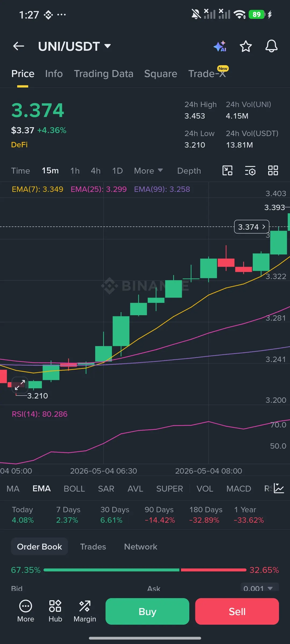Select the Trades tab
This screenshot has width=290, height=644.
pyautogui.click(x=93, y=547)
